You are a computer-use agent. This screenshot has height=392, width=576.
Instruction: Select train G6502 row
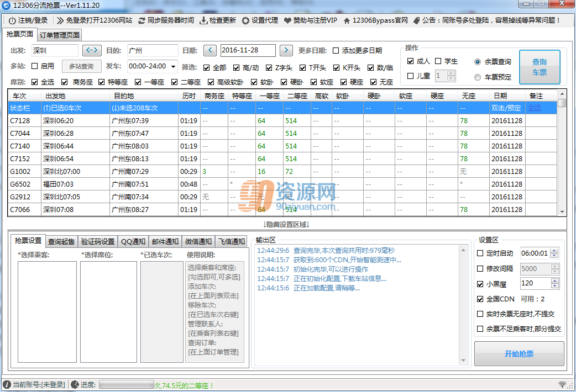pyautogui.click(x=282, y=184)
